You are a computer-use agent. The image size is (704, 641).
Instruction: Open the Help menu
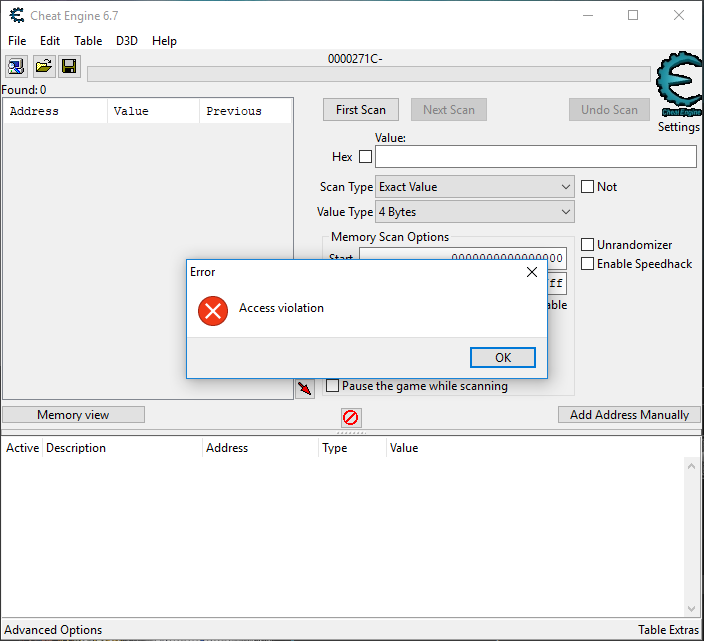coord(164,41)
